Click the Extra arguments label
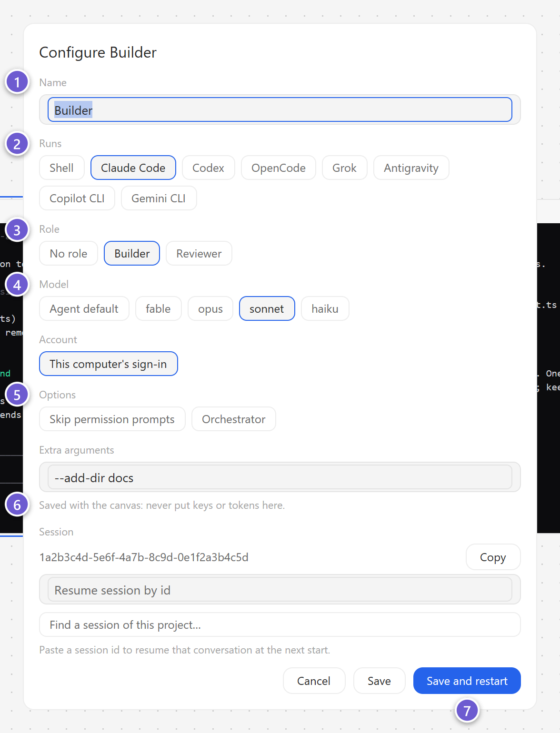Image resolution: width=560 pixels, height=733 pixels. pyautogui.click(x=77, y=450)
